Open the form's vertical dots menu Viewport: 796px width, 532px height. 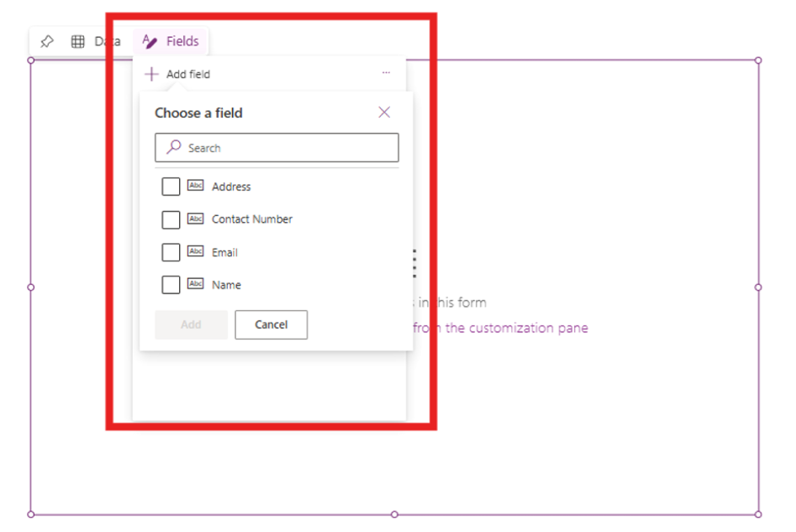[x=414, y=263]
